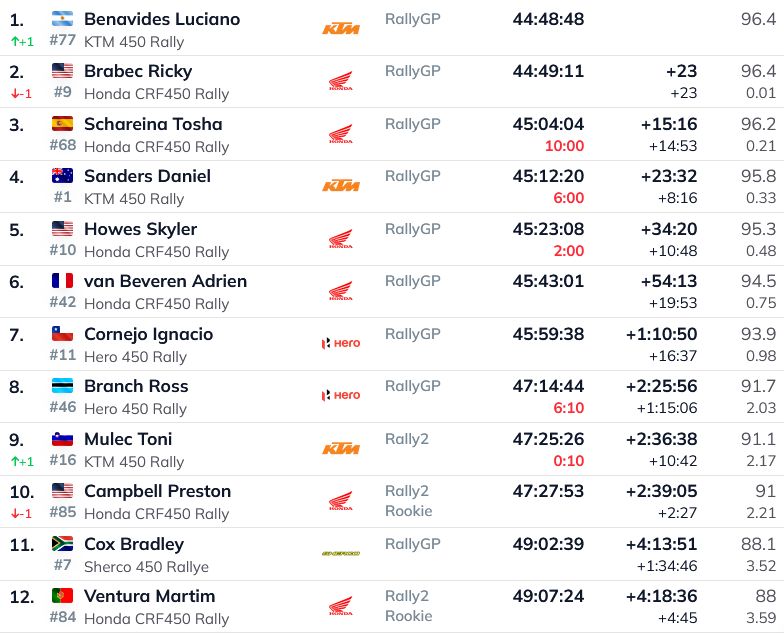The width and height of the screenshot is (784, 634).
Task: Click the Honda logo in Brabec Ricky's row
Action: [x=340, y=81]
